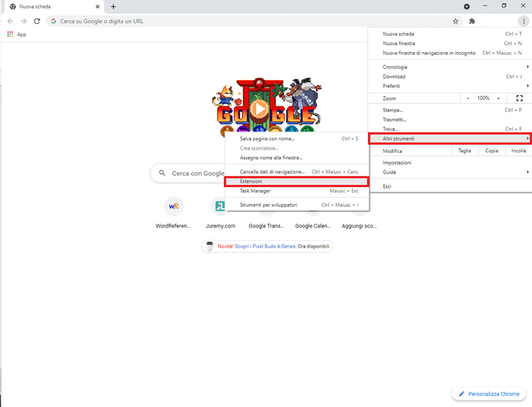Image resolution: width=532 pixels, height=407 pixels.
Task: Open the extensions puzzle icon
Action: pos(472,21)
